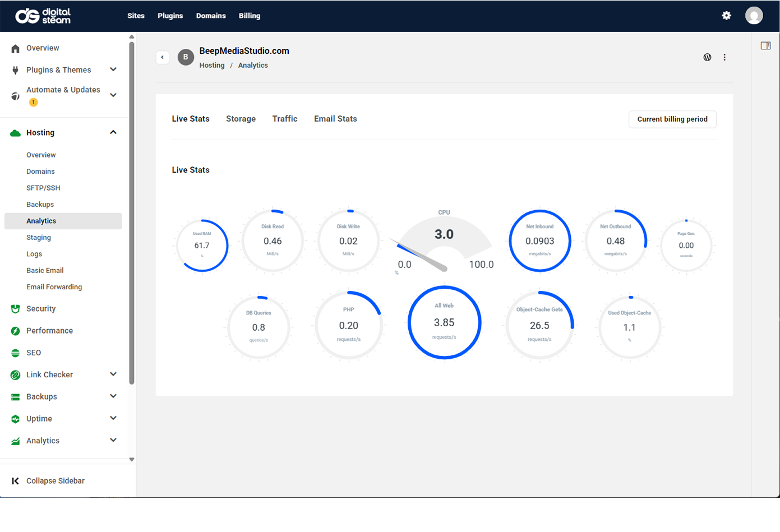Click the Digital Steam logo

click(43, 16)
